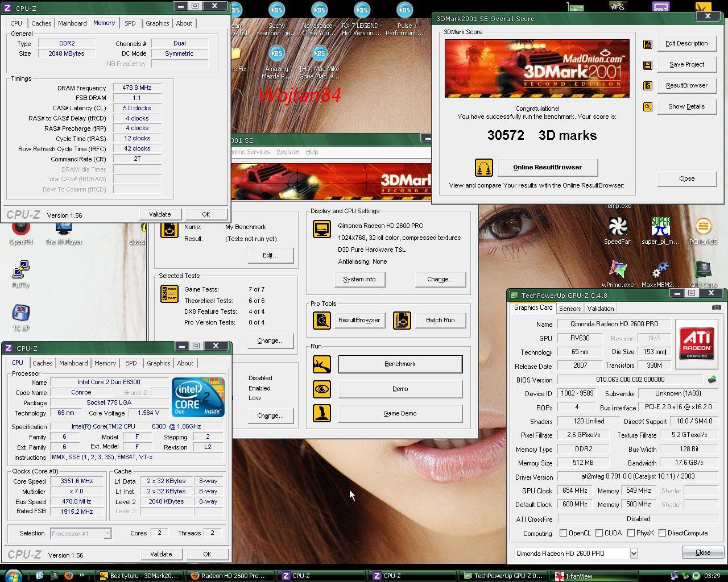The image size is (728, 582).
Task: Click the Online ResultBrowser button
Action: 547,167
